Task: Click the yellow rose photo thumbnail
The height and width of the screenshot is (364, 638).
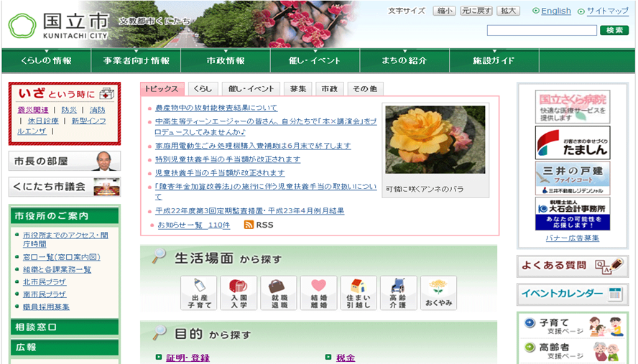Action: [x=435, y=140]
